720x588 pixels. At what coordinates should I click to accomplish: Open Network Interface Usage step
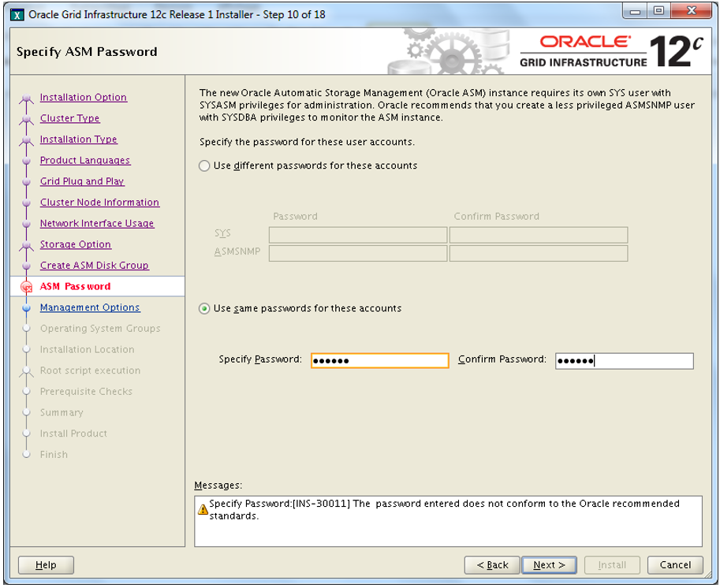pyautogui.click(x=96, y=224)
